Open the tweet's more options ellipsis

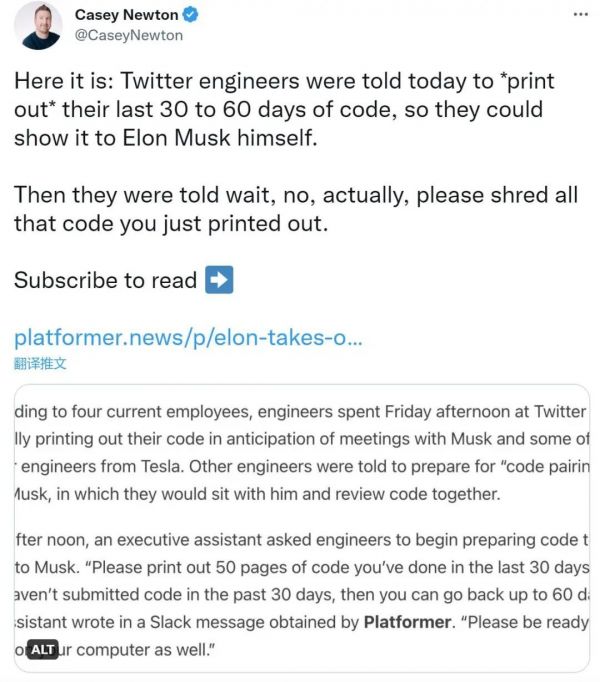click(580, 15)
